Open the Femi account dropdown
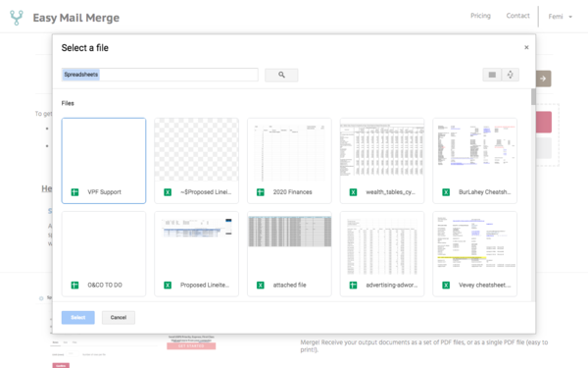The height and width of the screenshot is (368, 588). (561, 17)
